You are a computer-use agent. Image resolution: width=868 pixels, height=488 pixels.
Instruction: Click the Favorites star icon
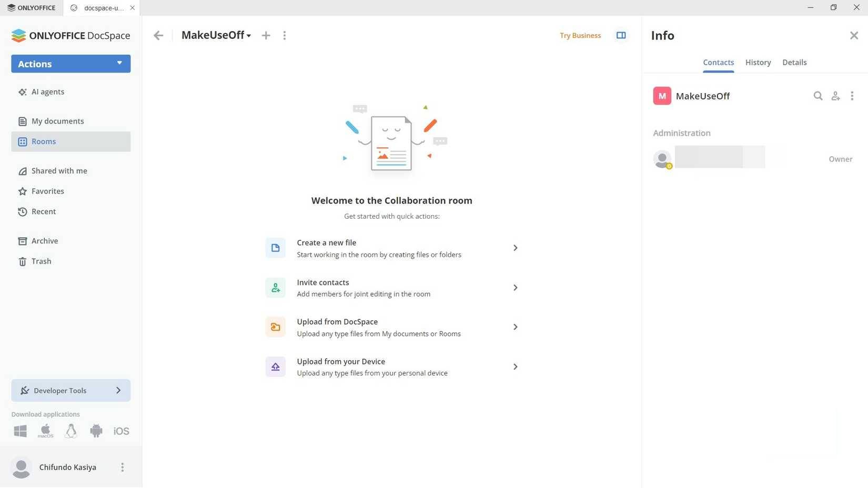point(22,191)
